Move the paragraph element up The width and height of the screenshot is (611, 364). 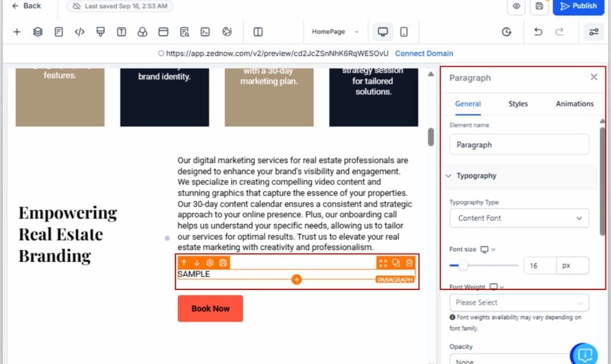pos(184,263)
